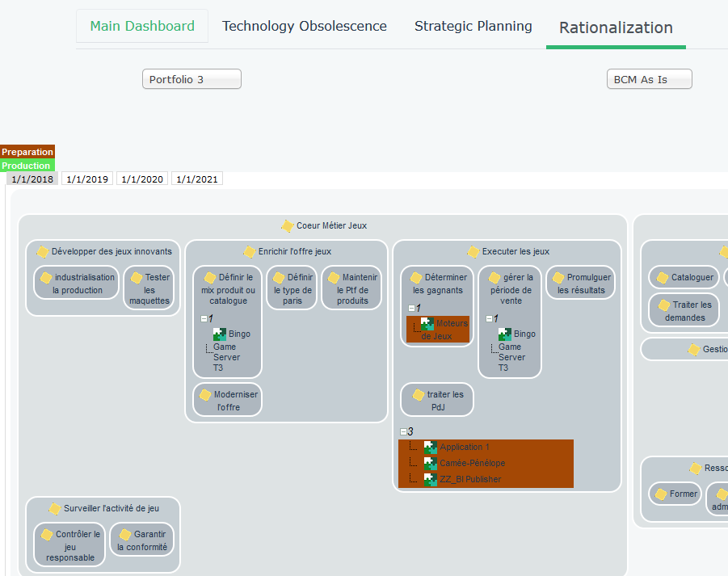Collapse the tree under Déterminer les gagnants
This screenshot has height=576, width=728.
pos(411,309)
